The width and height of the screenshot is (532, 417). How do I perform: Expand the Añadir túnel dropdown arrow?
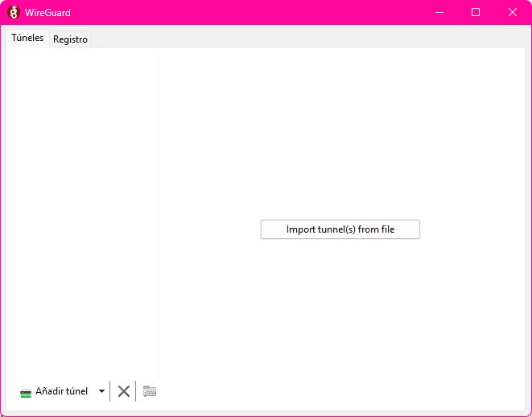[x=101, y=391]
